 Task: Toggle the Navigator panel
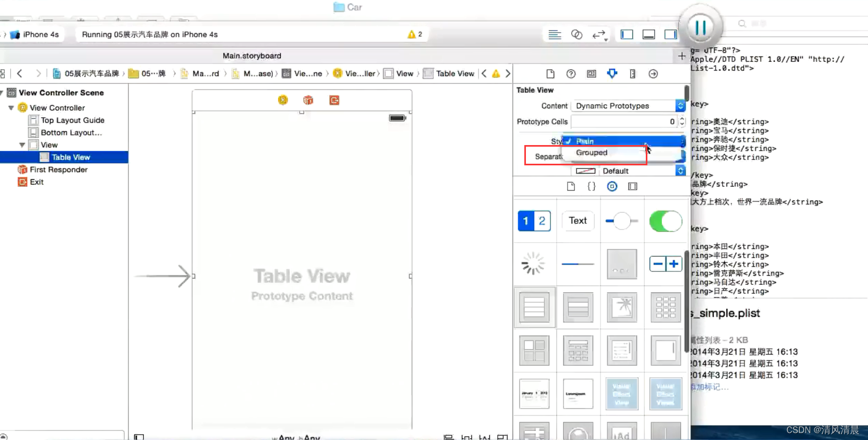point(627,35)
